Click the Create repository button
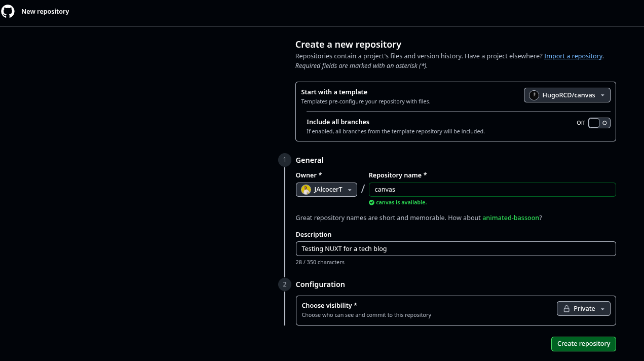Screen dimensions: 644x361 pyautogui.click(x=583, y=344)
